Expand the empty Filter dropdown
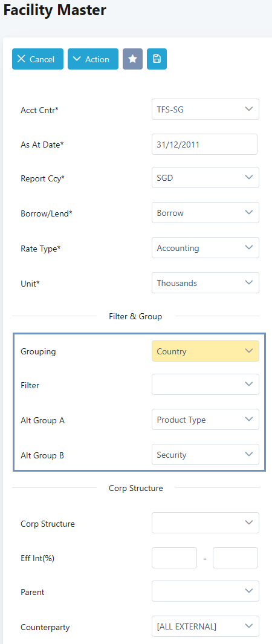The height and width of the screenshot is (644, 272). click(206, 385)
